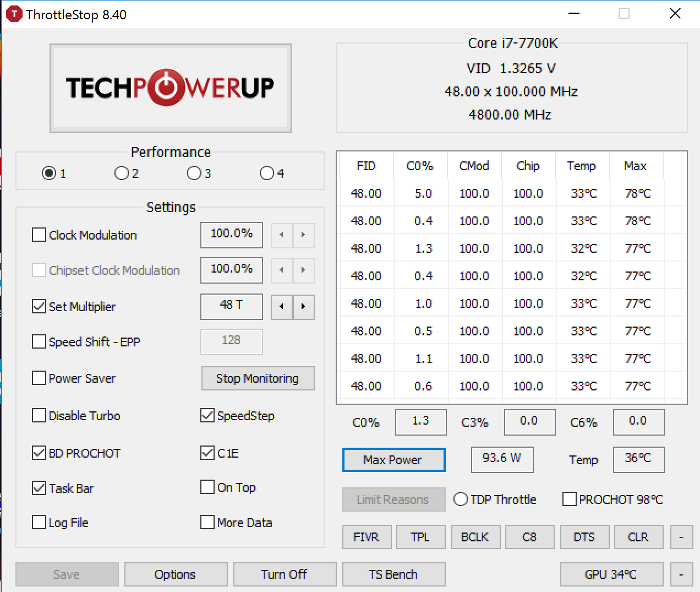Click the 93.6 W power readout
700x592 pixels.
point(502,460)
